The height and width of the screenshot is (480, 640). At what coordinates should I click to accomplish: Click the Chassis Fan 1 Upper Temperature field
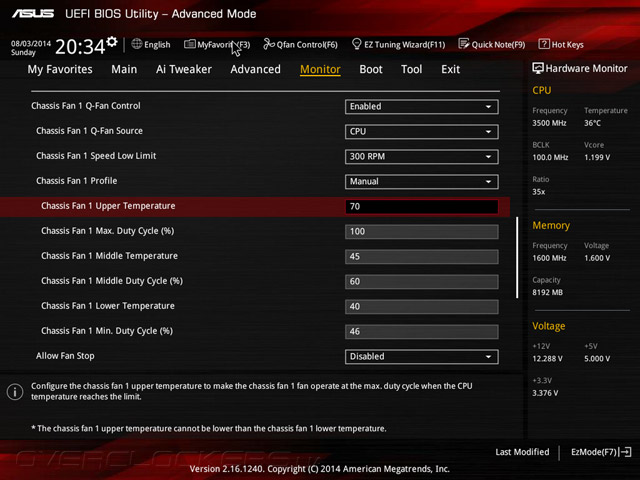(422, 207)
